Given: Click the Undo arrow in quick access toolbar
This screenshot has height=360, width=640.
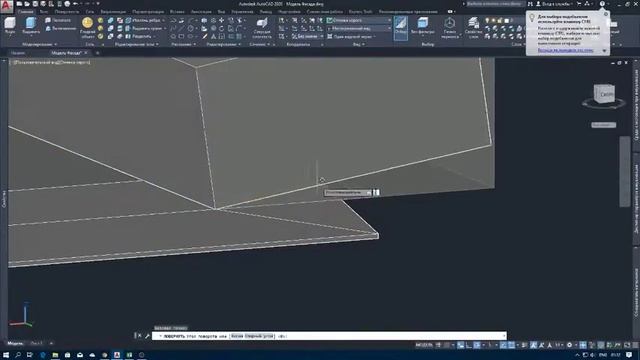Looking at the screenshot, I should [76, 4].
